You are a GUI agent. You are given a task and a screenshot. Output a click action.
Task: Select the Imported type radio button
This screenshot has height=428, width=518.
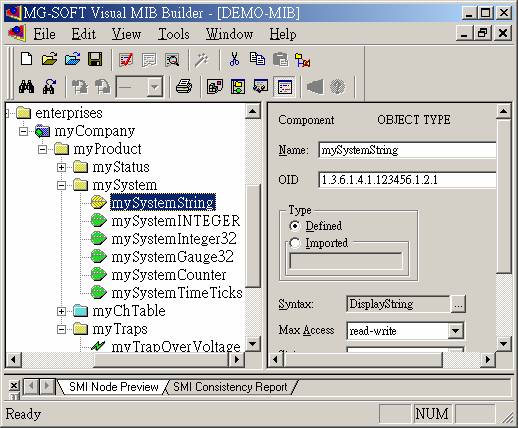[x=295, y=243]
